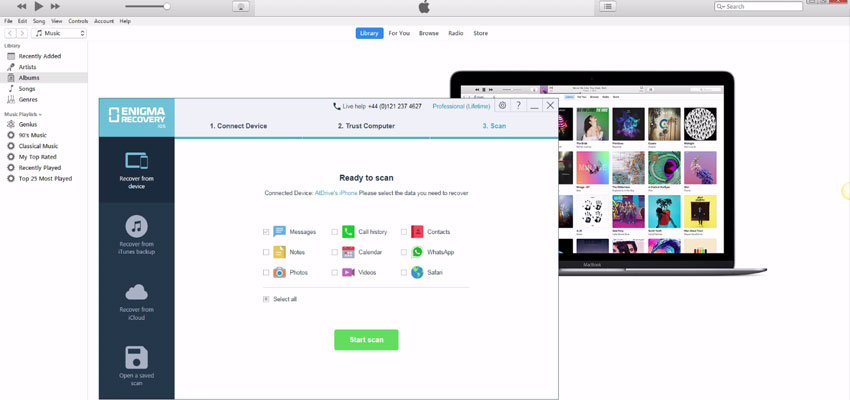The image size is (850, 400).
Task: Switch to the For You tab
Action: click(x=399, y=33)
